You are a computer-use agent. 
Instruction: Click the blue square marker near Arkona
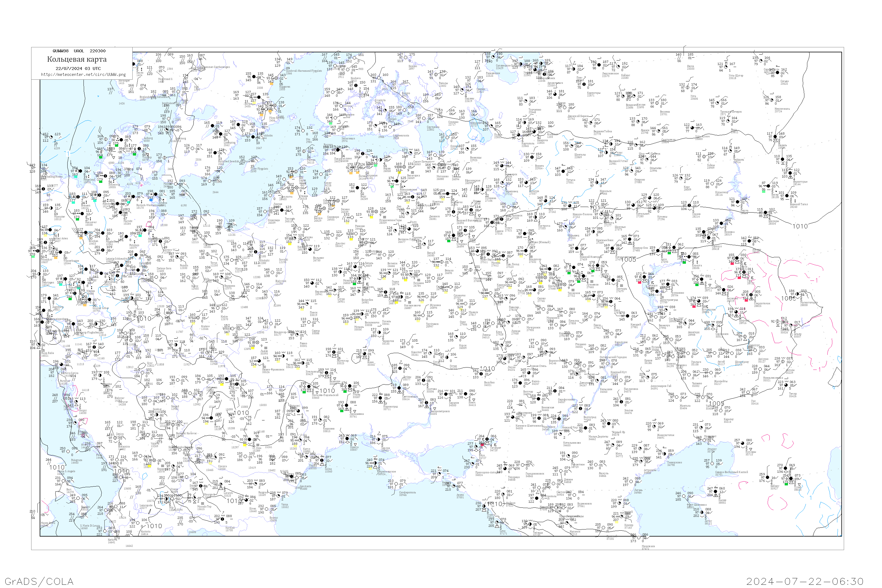tap(151, 200)
